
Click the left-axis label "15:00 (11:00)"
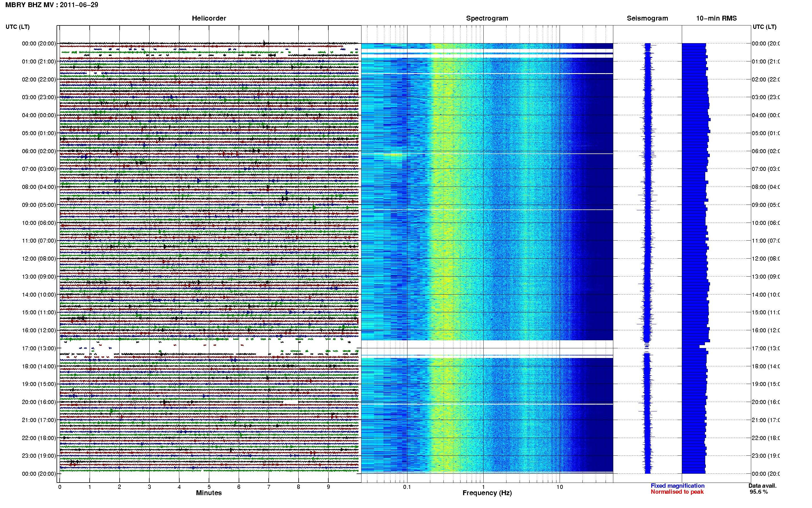pyautogui.click(x=39, y=313)
